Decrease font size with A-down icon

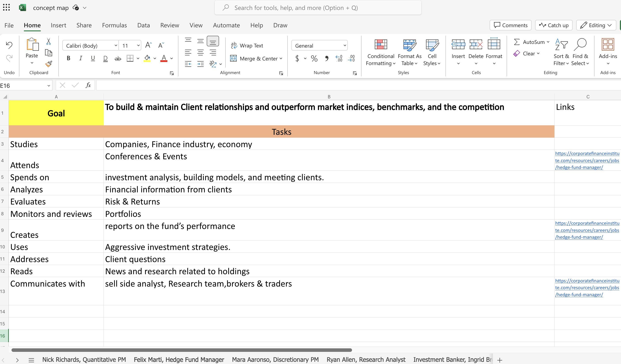(x=161, y=45)
